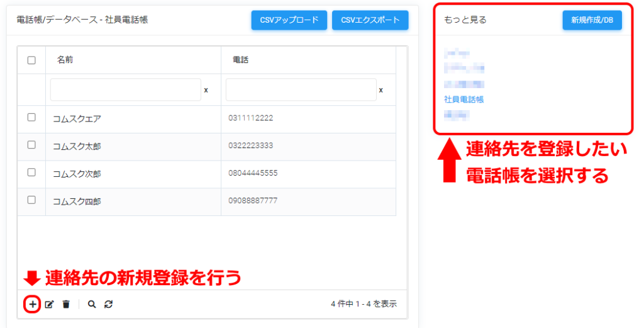
Task: Focus the 電話 filter input field
Action: click(301, 90)
